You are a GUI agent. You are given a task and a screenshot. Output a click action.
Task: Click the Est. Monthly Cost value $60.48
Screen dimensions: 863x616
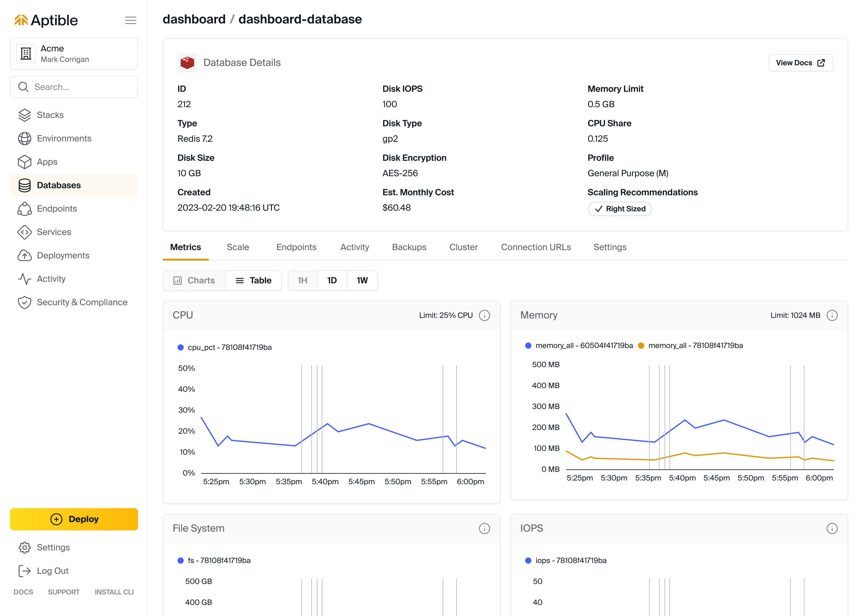pos(397,208)
